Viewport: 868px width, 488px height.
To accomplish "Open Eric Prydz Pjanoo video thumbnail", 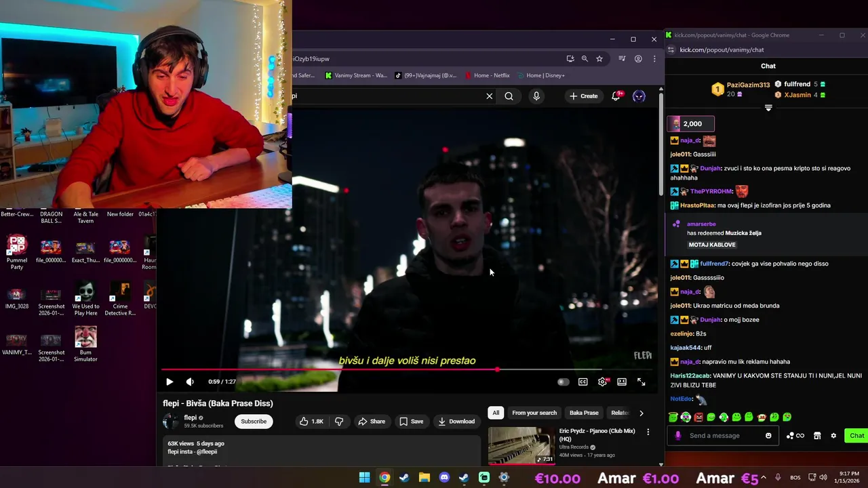I will point(521,445).
